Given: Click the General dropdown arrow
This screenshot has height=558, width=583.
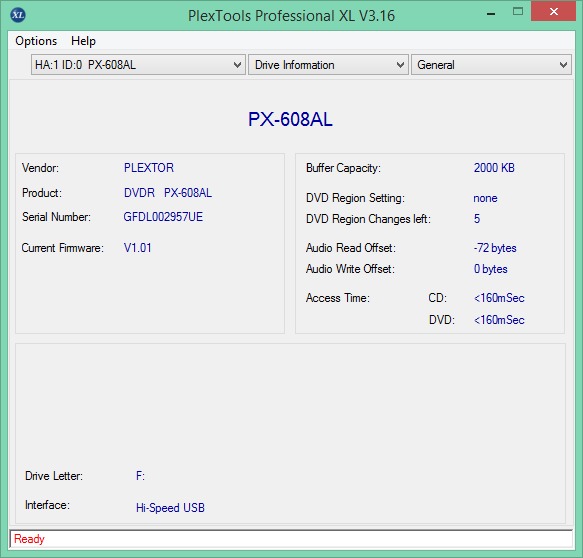Looking at the screenshot, I should tap(563, 65).
